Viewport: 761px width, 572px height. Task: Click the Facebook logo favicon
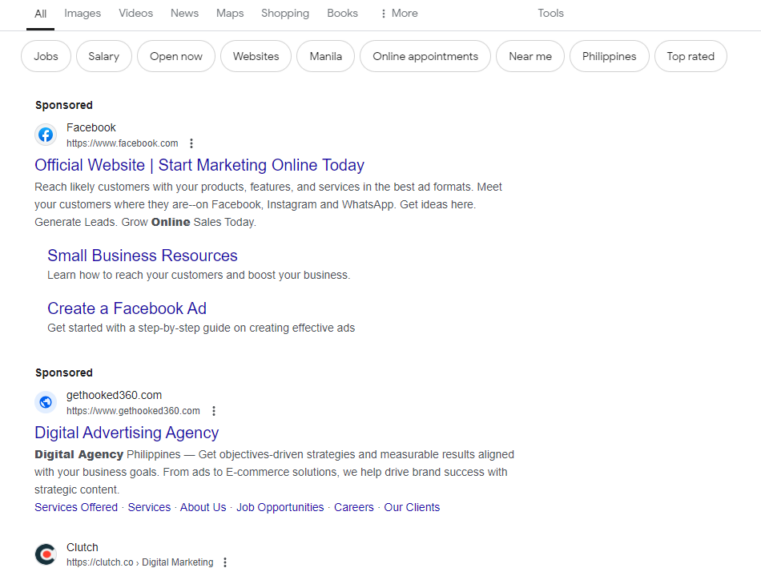46,134
